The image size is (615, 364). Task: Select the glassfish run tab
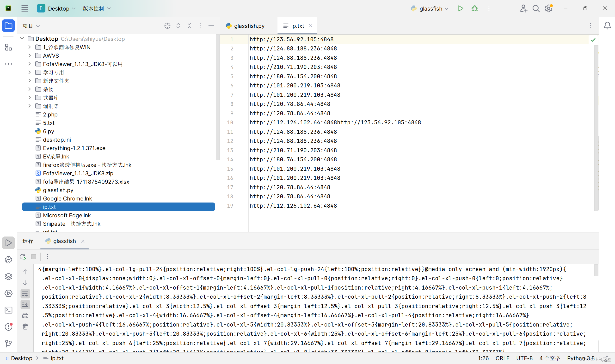[64, 241]
